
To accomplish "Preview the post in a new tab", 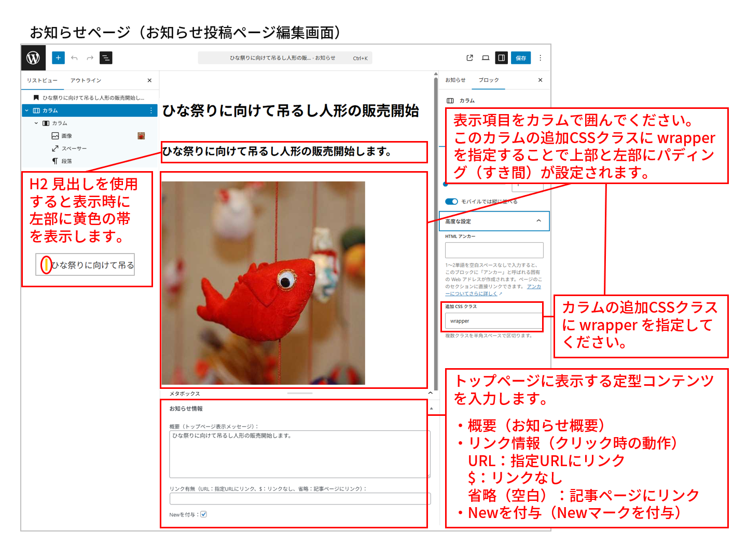I will (x=469, y=58).
